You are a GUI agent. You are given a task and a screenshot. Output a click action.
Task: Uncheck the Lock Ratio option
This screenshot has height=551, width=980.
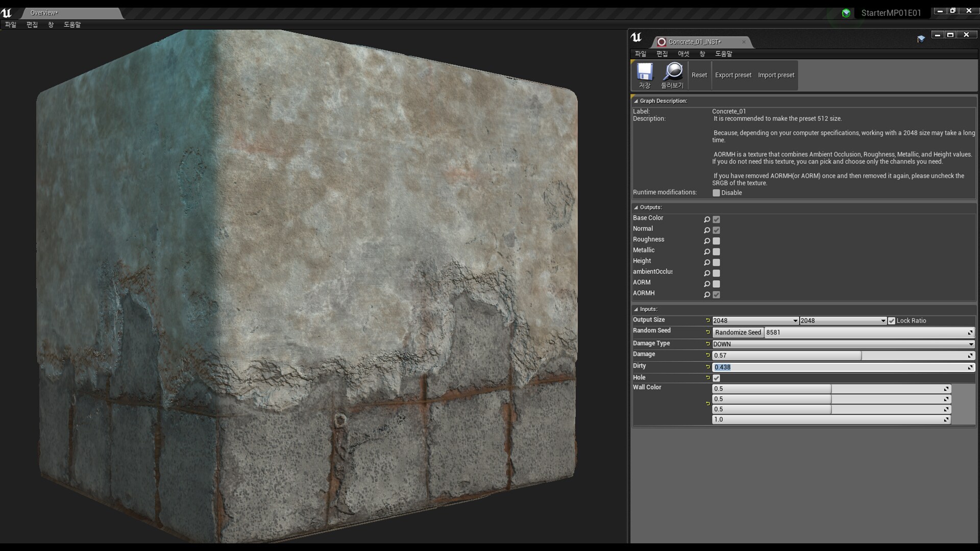891,320
